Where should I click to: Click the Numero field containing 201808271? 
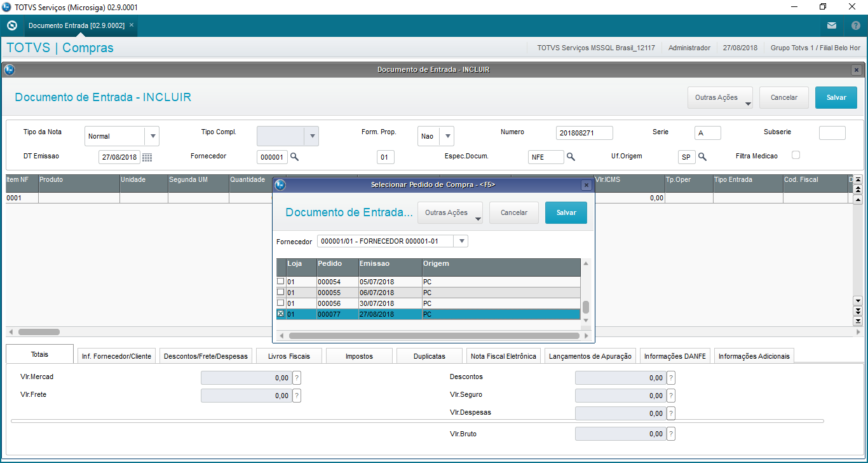585,133
